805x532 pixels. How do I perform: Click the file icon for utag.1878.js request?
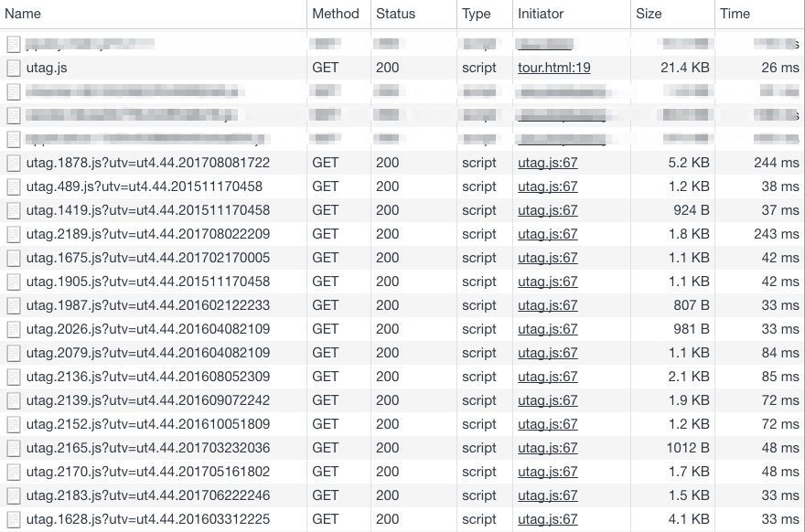tap(13, 163)
